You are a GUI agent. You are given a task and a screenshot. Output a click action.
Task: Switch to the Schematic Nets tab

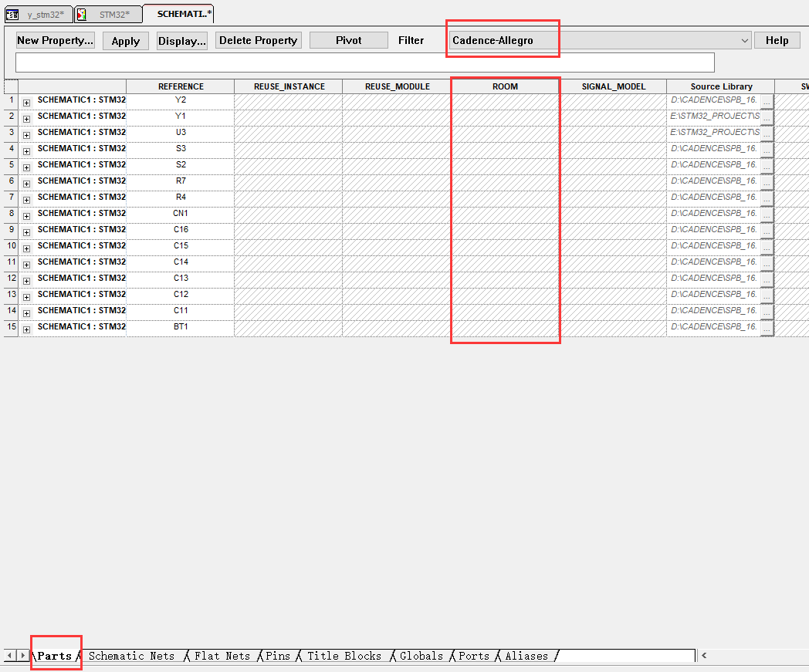[x=131, y=656]
